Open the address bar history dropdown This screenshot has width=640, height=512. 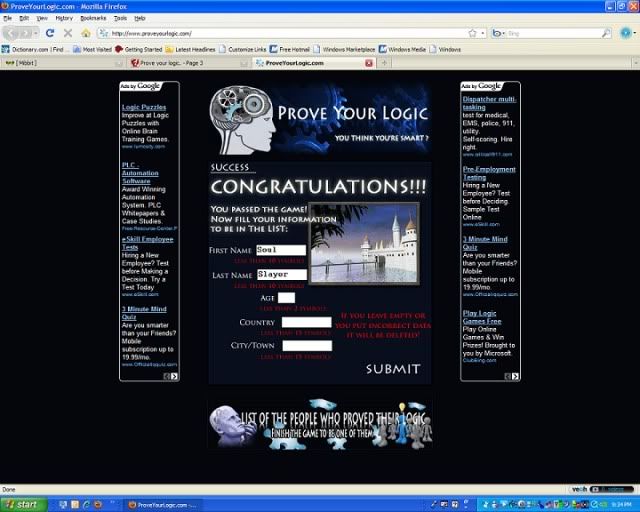(483, 33)
